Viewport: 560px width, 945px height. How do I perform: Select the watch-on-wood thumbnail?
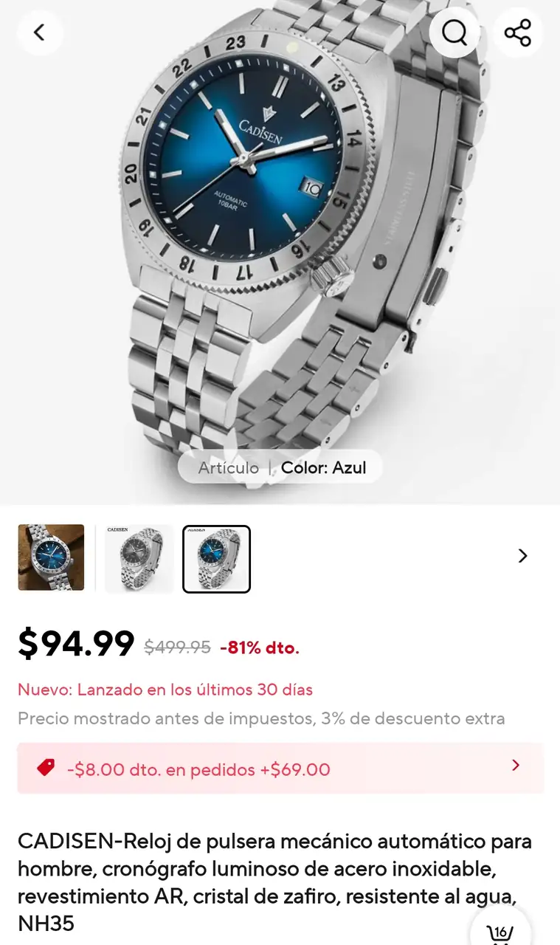tap(51, 557)
